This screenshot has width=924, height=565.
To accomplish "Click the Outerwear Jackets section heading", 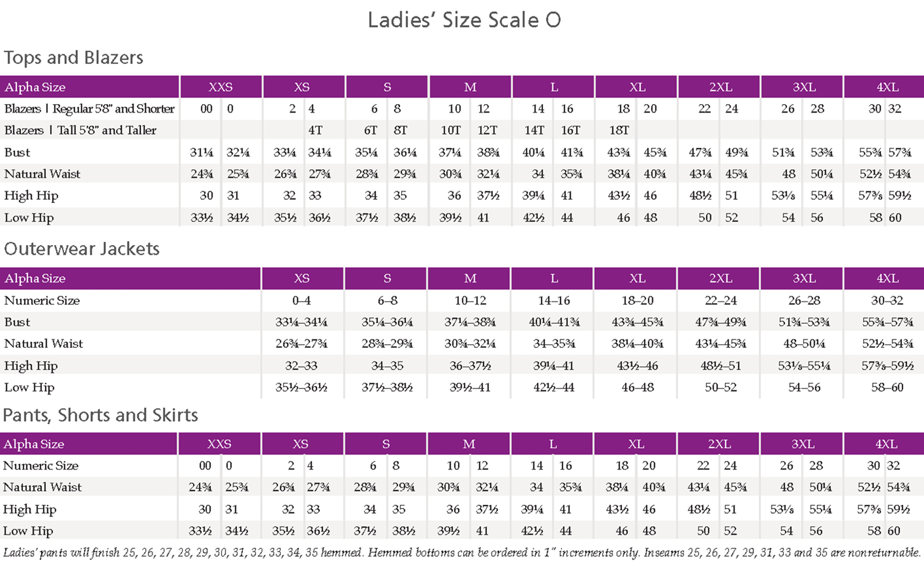I will (82, 249).
